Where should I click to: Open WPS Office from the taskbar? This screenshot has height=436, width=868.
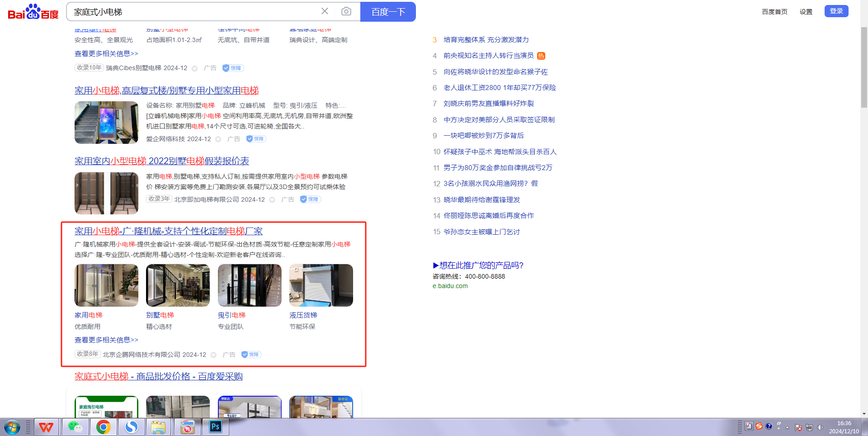pyautogui.click(x=46, y=427)
